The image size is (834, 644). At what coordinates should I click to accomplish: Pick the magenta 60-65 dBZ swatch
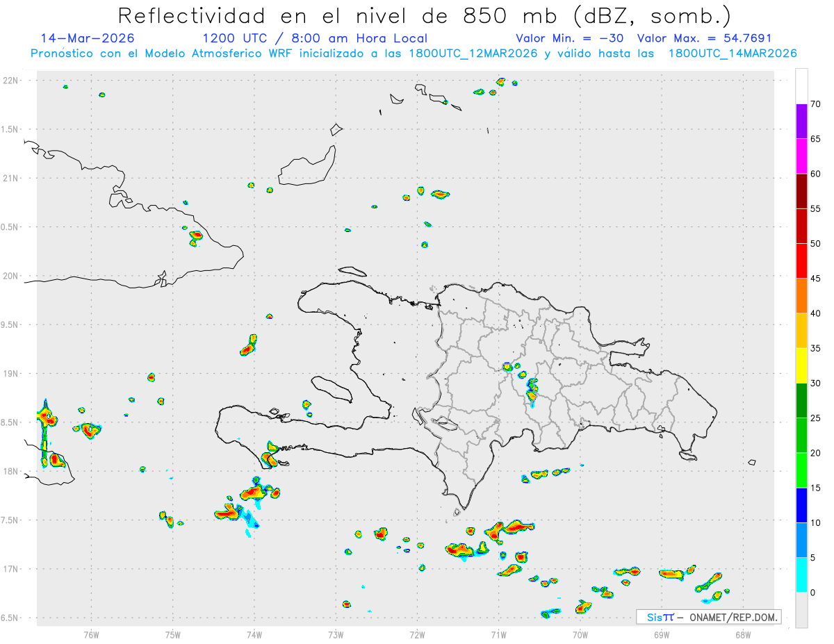801,156
